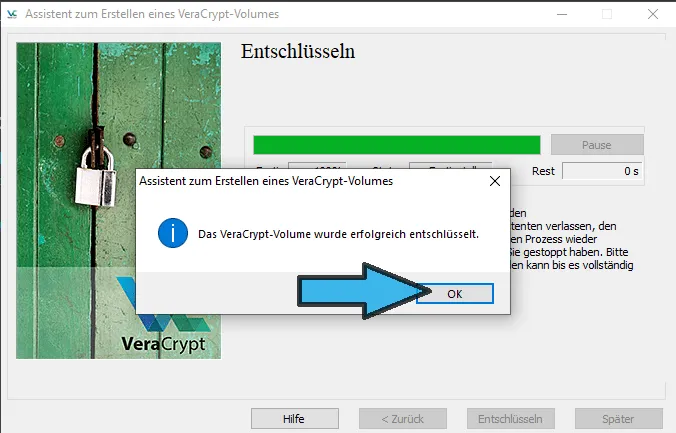Click the blue information icon in dialog
This screenshot has width=676, height=433.
[173, 233]
